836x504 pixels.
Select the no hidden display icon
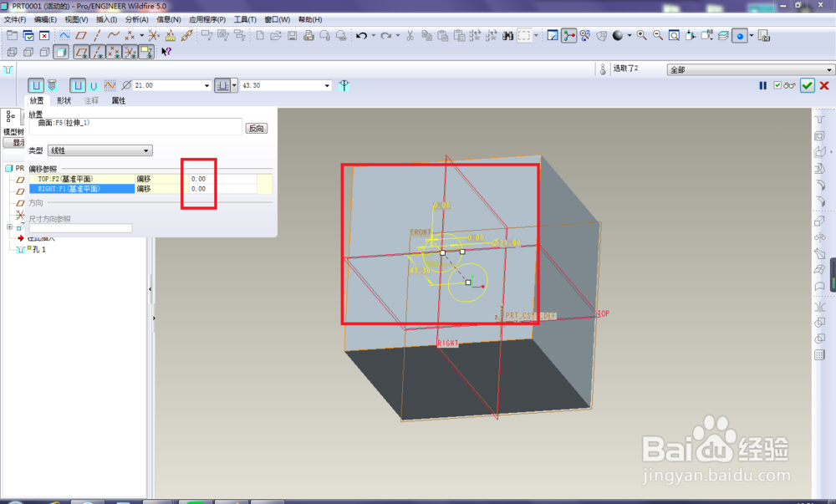tap(45, 52)
